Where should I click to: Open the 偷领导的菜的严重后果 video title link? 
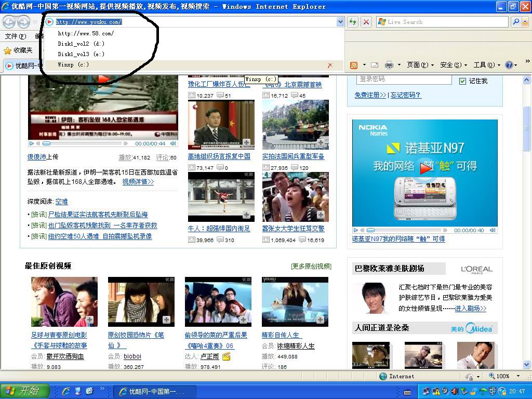216,335
